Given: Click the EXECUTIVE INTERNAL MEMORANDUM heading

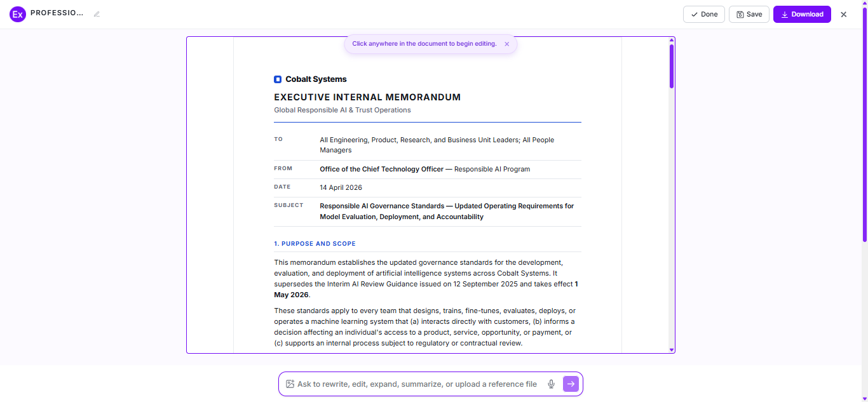Looking at the screenshot, I should [x=367, y=97].
